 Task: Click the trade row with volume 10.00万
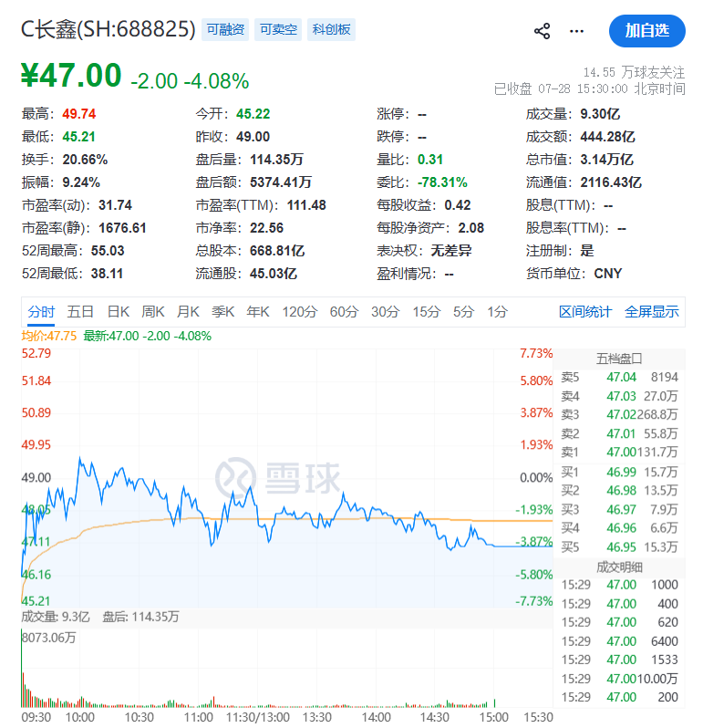[619, 679]
